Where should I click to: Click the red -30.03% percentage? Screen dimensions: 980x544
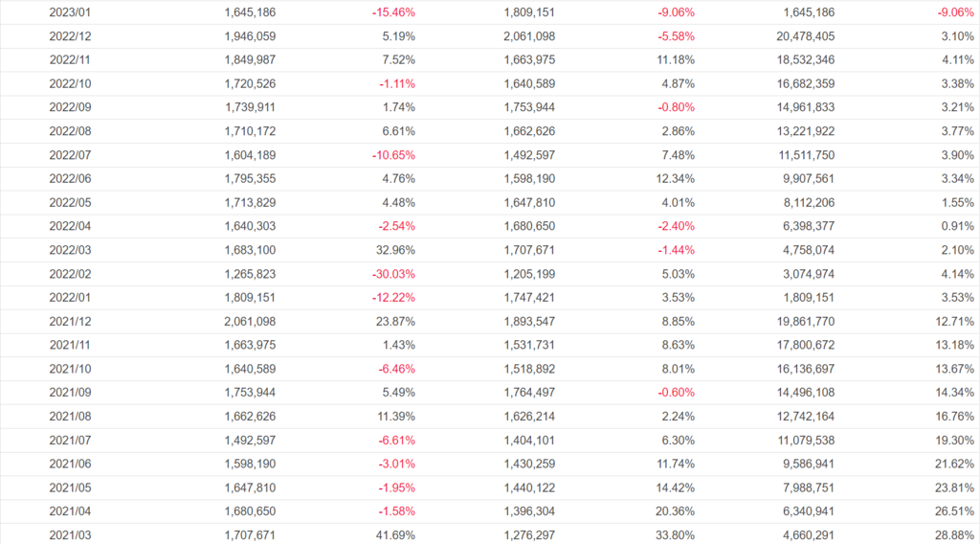[393, 274]
